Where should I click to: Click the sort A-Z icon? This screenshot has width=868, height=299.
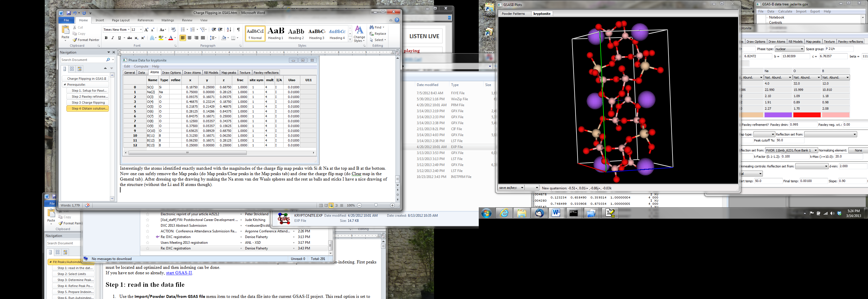229,30
